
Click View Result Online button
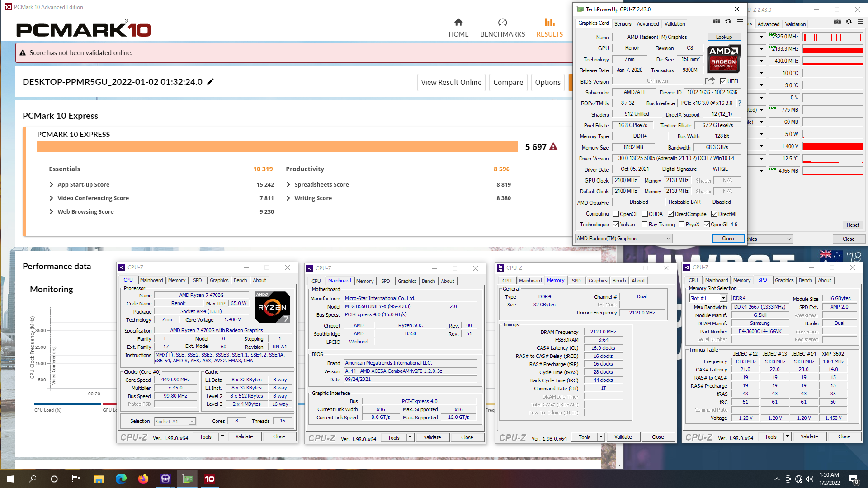pyautogui.click(x=451, y=82)
